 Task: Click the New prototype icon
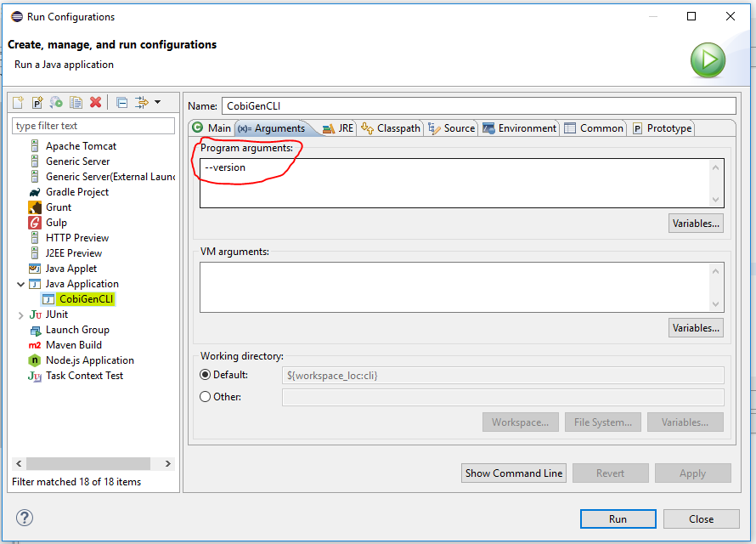click(37, 102)
